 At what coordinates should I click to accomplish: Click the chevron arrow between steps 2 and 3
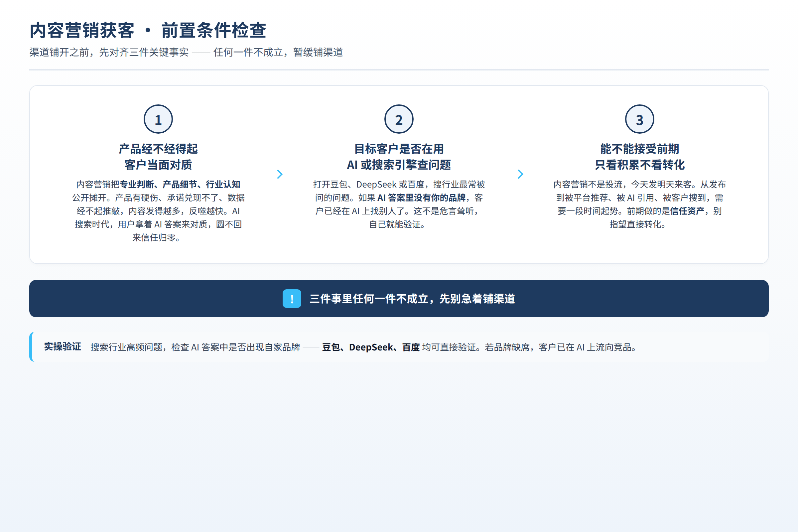[520, 174]
